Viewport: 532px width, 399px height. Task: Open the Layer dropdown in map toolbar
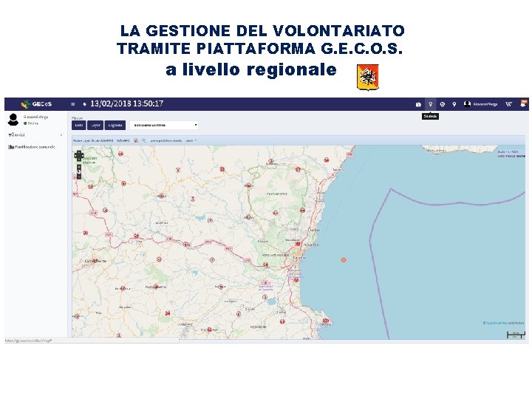191,140
